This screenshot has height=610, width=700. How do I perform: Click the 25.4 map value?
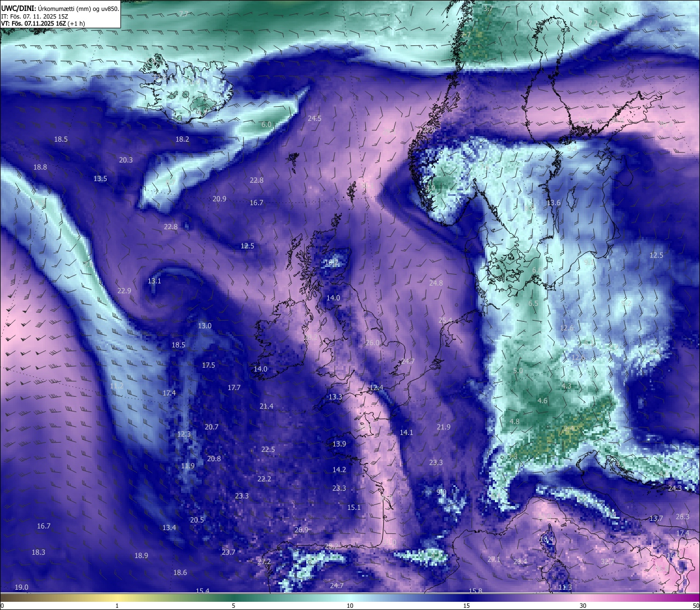(x=445, y=321)
